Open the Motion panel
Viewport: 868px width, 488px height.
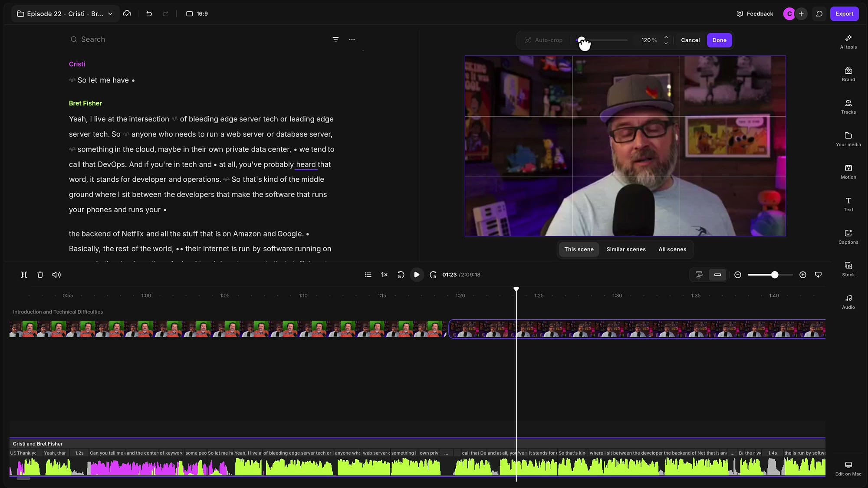click(x=848, y=172)
